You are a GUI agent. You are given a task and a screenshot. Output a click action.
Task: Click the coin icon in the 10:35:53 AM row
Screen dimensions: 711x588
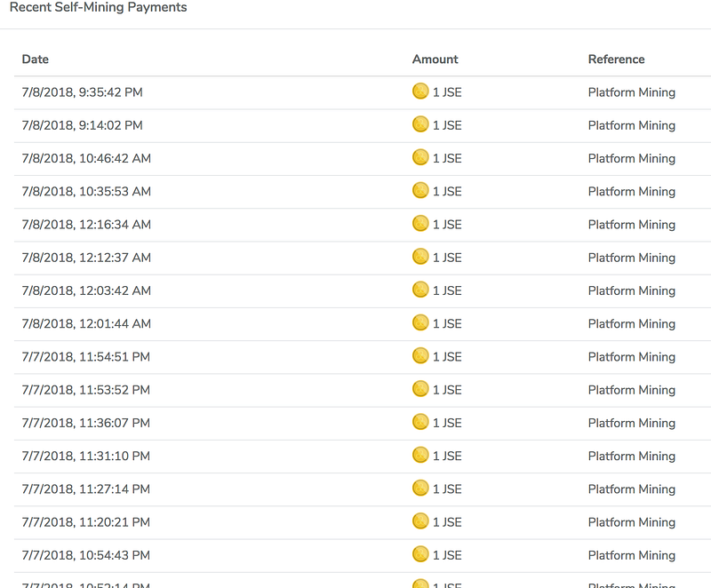(420, 190)
